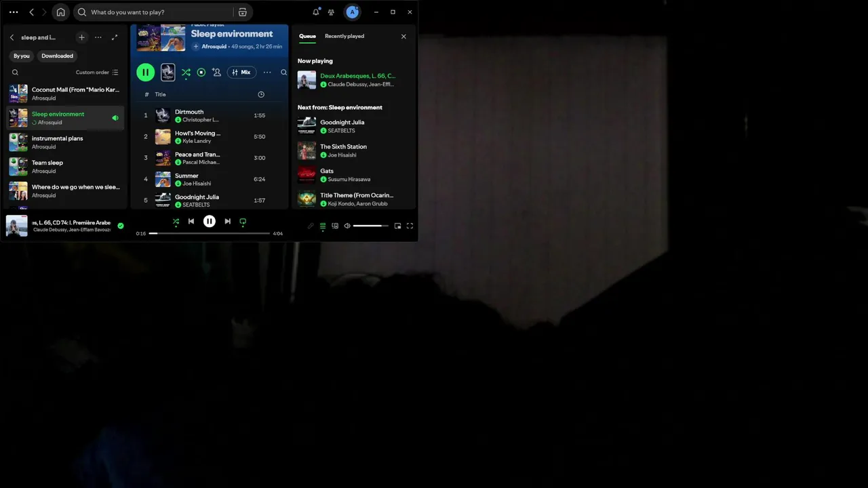Pause playlist with large green button
The image size is (868, 488).
145,73
